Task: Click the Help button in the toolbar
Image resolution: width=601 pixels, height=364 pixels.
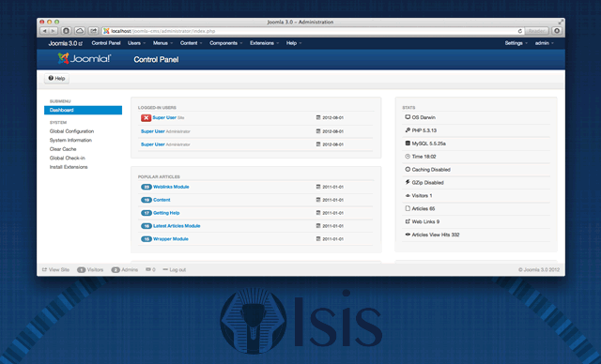Action: pyautogui.click(x=56, y=79)
